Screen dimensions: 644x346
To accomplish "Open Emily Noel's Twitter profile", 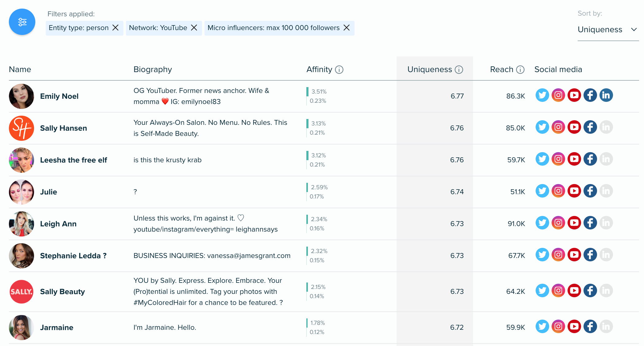I will tap(542, 95).
